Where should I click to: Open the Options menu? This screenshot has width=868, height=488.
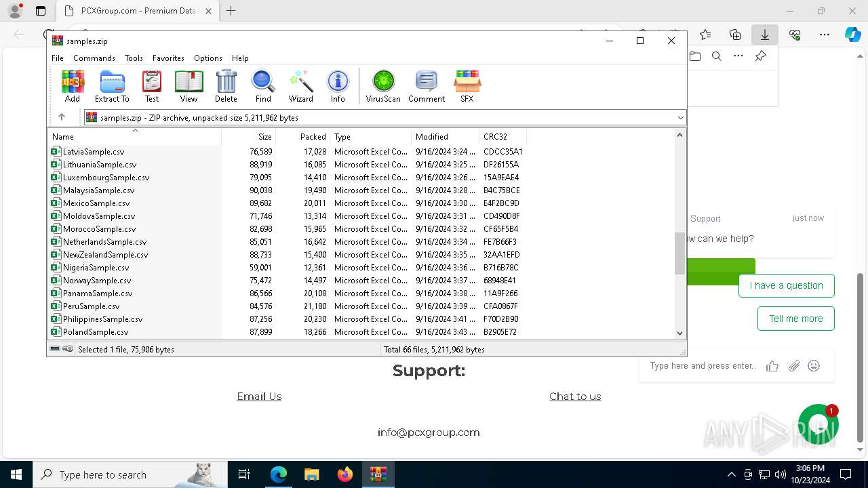208,58
